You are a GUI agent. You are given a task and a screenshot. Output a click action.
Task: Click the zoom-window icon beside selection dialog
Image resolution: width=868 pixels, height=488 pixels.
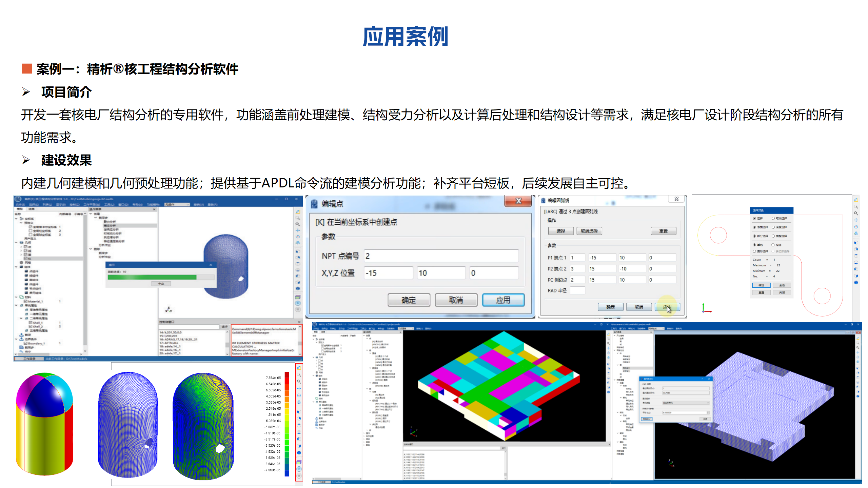[856, 207]
